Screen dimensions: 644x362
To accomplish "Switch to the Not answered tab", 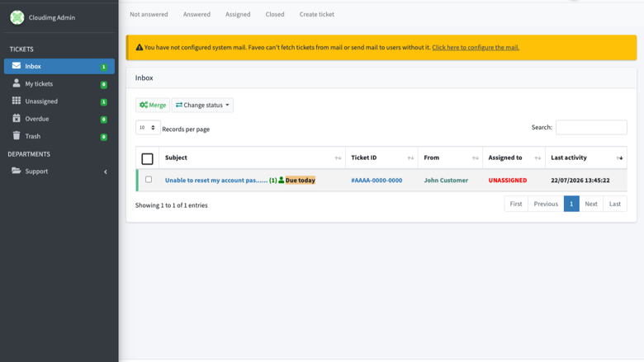I will 149,14.
